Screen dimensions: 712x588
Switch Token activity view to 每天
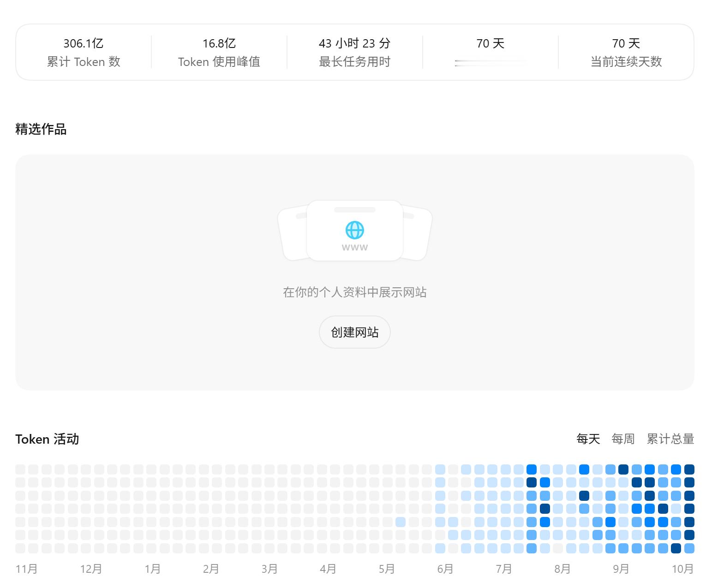tap(588, 439)
